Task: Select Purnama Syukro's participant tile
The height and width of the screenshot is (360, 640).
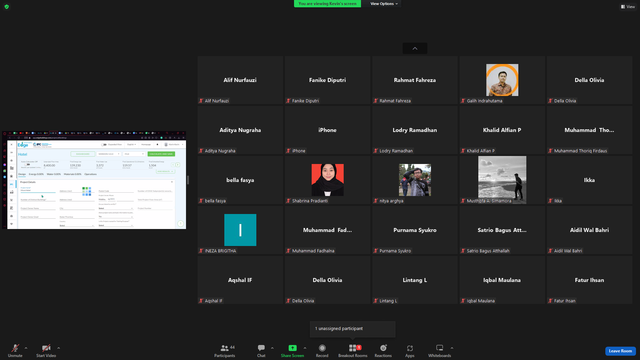Action: coord(415,230)
